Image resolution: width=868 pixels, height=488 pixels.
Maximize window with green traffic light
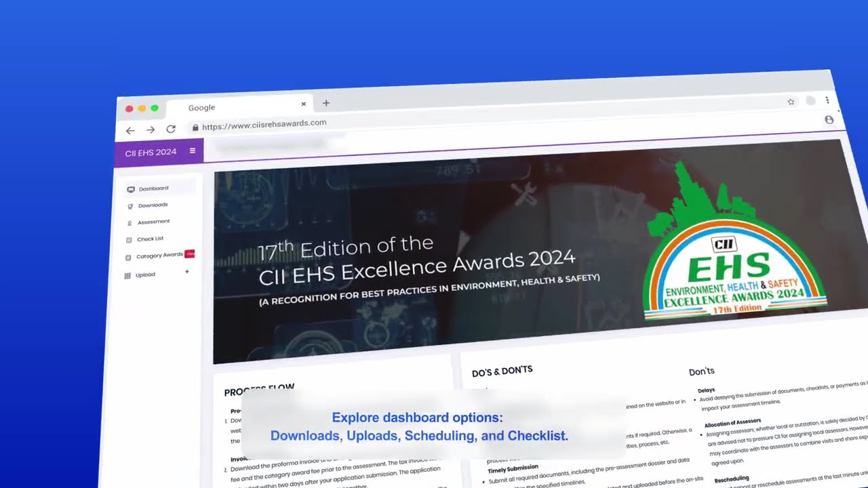point(155,108)
